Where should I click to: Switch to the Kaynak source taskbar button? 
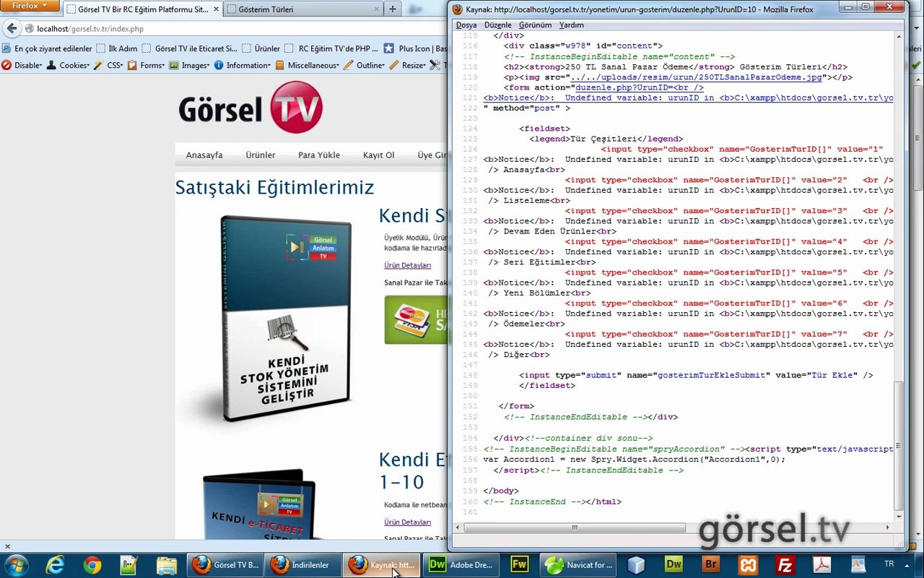click(380, 564)
